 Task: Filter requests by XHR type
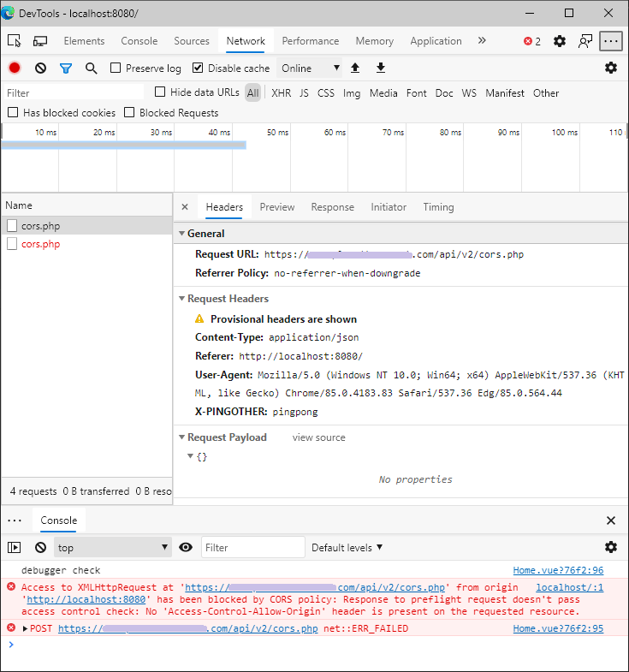[x=281, y=93]
